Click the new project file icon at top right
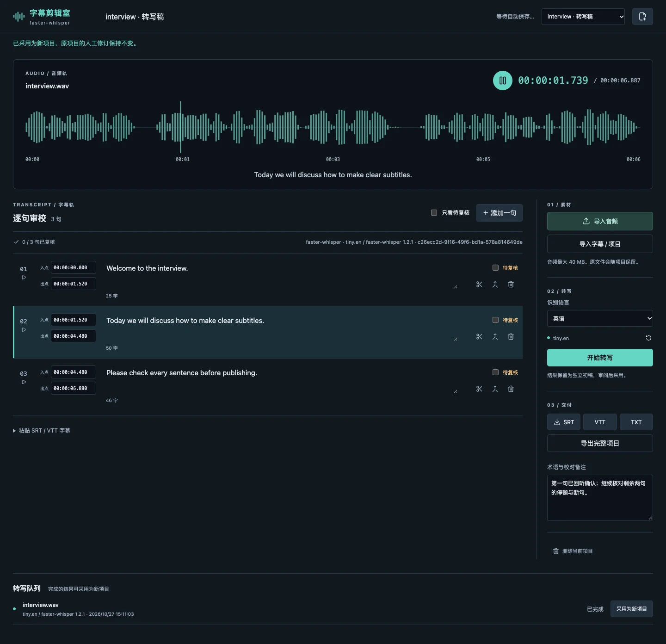This screenshot has width=666, height=644. [x=642, y=17]
